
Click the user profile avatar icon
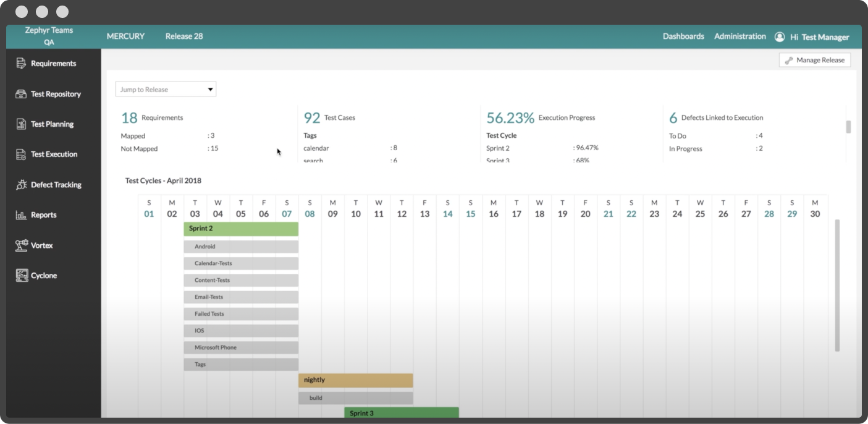click(x=780, y=37)
